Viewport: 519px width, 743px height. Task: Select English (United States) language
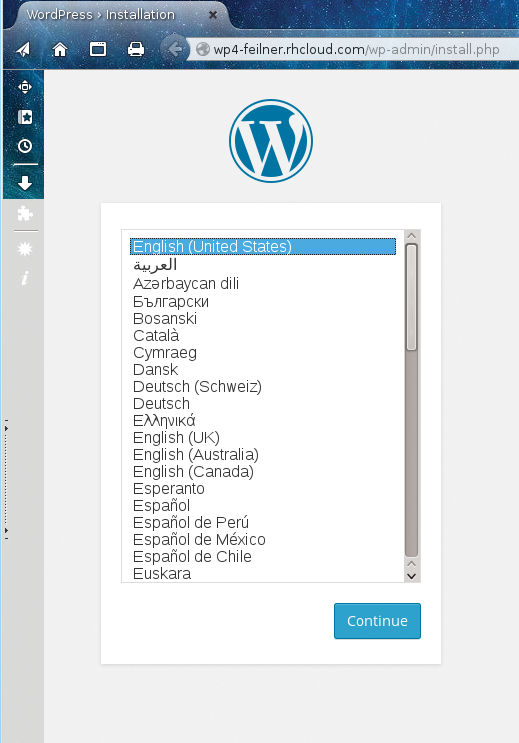[x=263, y=246]
